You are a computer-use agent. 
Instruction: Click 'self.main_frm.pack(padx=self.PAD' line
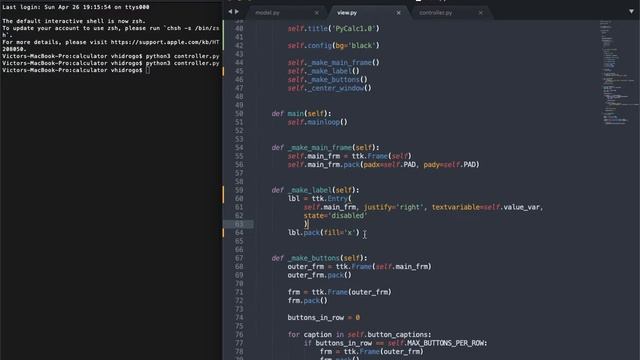pos(383,164)
